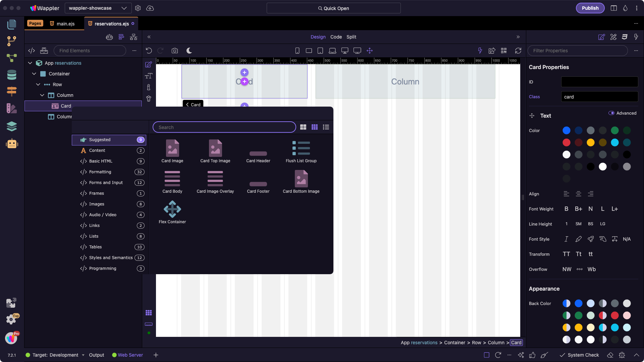Open the wappler-showcase project dropdown
Image resolution: width=644 pixels, height=362 pixels.
click(97, 8)
